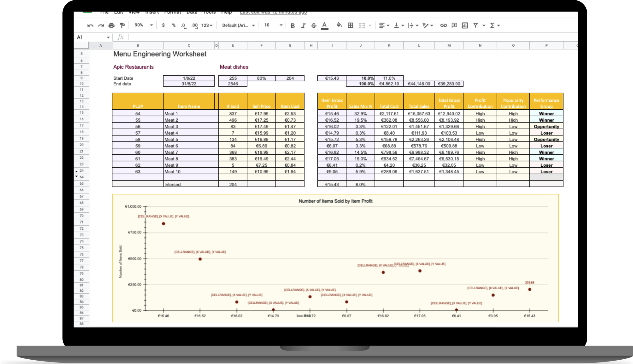
Task: Select Meat 8 total sales €7,464.67
Action: pyautogui.click(x=419, y=159)
